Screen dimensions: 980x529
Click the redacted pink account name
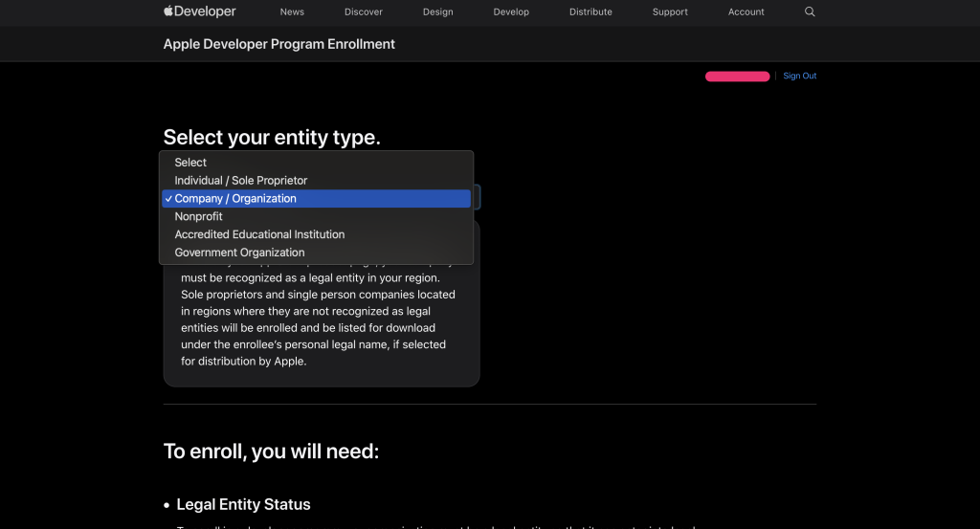coord(738,77)
